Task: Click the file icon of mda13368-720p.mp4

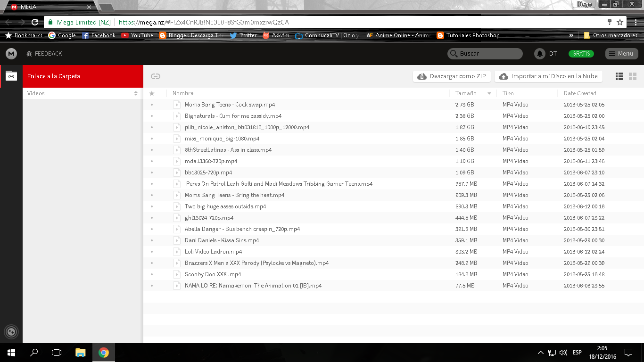Action: click(x=177, y=161)
